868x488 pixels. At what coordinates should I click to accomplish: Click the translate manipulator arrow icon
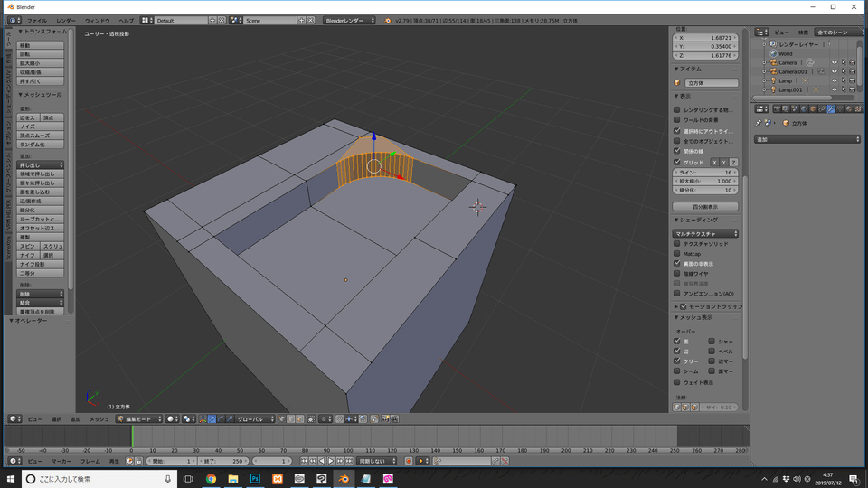(212, 419)
